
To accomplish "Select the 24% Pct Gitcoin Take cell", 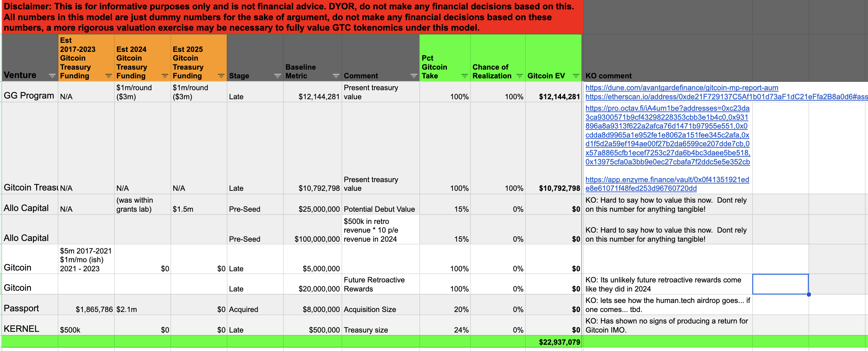I will 445,325.
